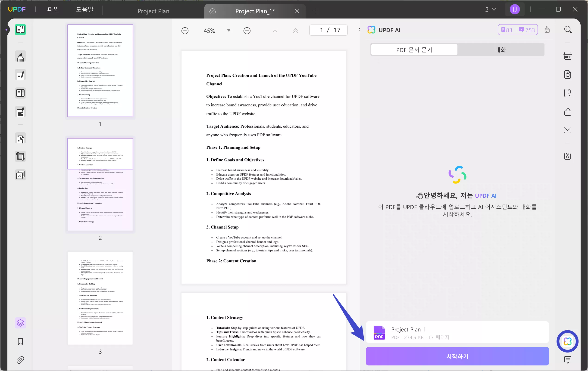Open the Form preparation tool
This screenshot has height=371, width=588.
pos(20,93)
